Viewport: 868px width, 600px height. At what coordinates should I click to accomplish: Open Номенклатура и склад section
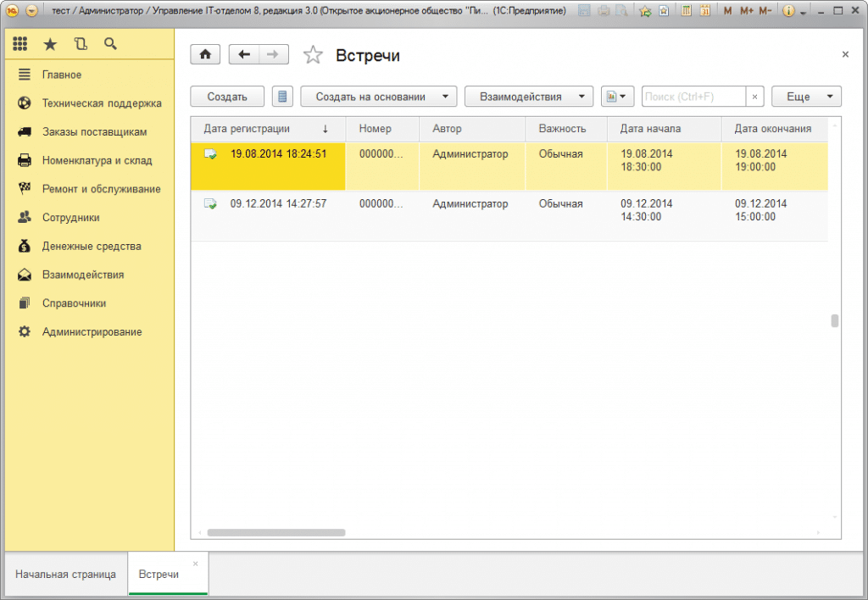click(97, 160)
